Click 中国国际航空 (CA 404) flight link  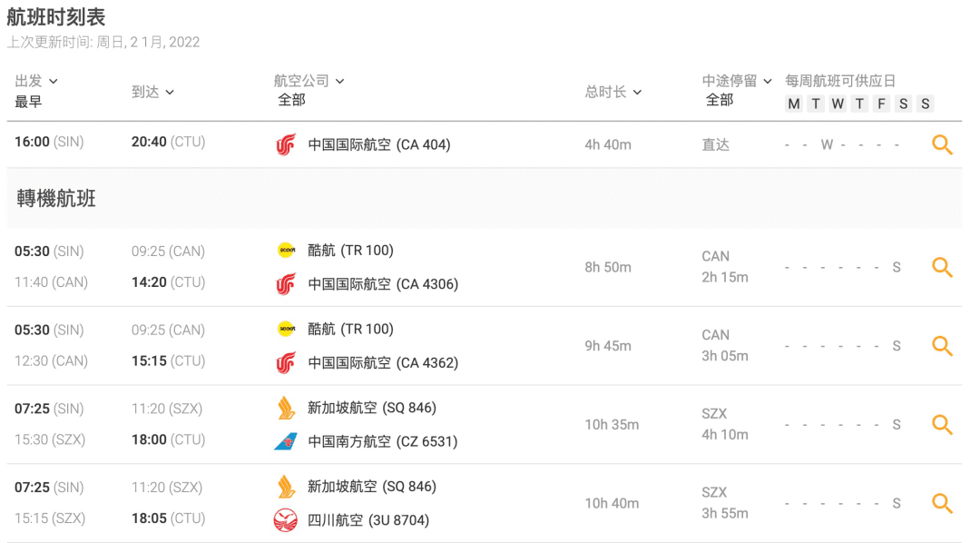click(x=378, y=144)
